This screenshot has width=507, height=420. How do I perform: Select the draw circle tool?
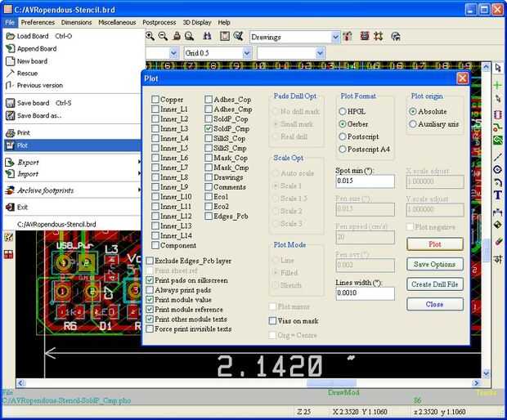(498, 170)
